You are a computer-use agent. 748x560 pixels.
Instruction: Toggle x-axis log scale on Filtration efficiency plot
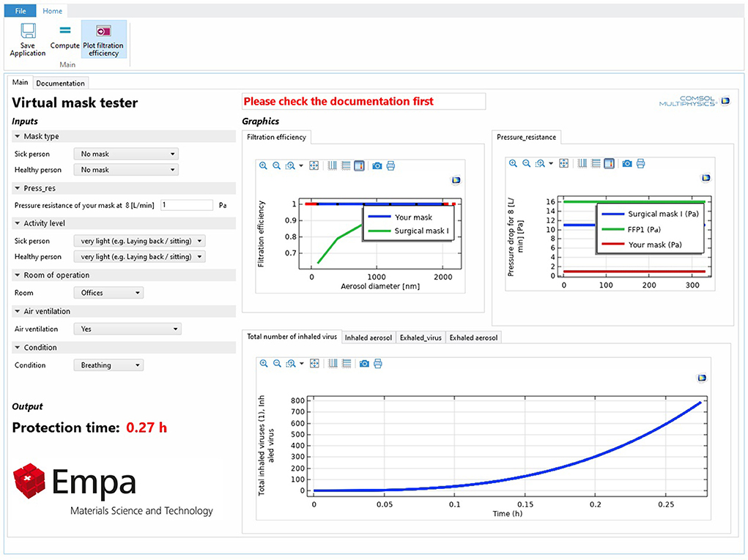(333, 166)
